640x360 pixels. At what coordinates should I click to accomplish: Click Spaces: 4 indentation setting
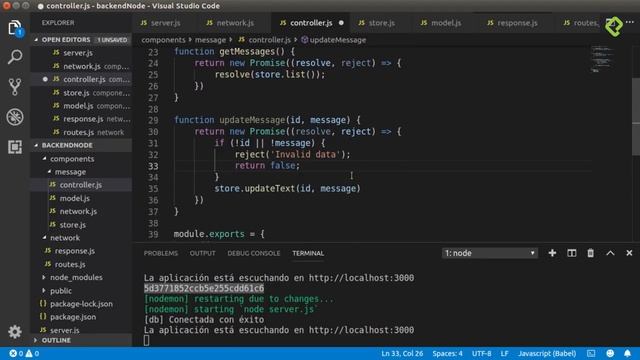[447, 353]
